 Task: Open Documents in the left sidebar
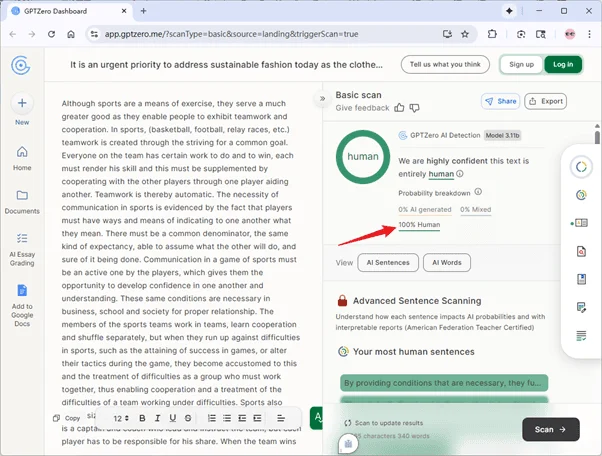[22, 202]
